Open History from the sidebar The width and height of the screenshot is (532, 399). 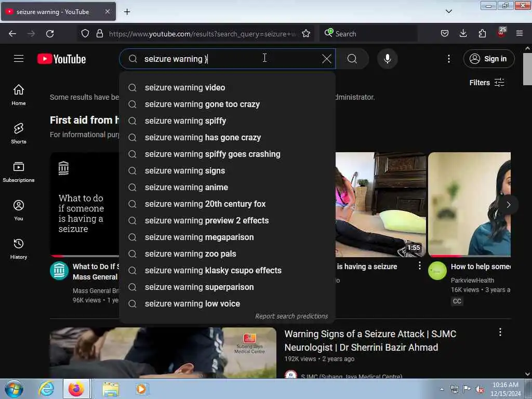pos(19,249)
